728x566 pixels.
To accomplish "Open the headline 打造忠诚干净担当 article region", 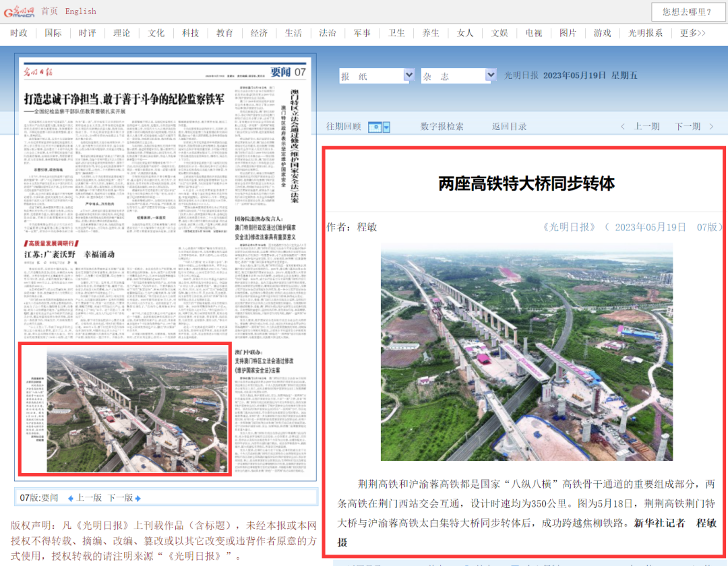I will [125, 99].
